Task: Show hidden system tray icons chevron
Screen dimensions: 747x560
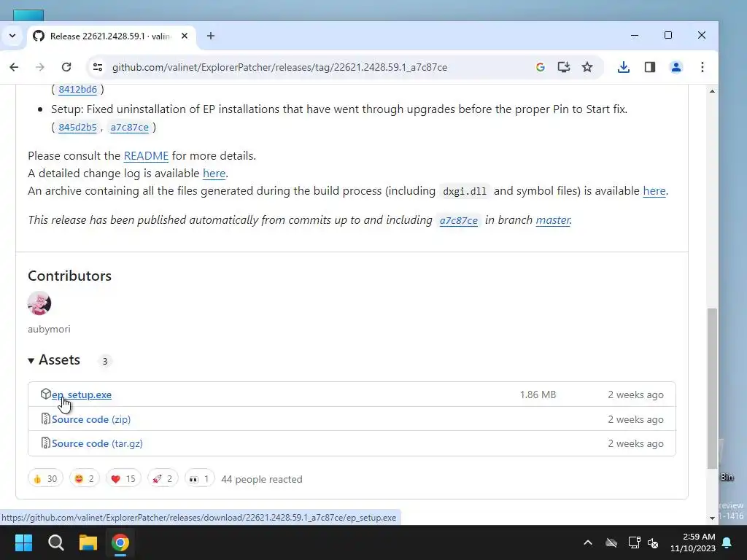Action: [588, 542]
